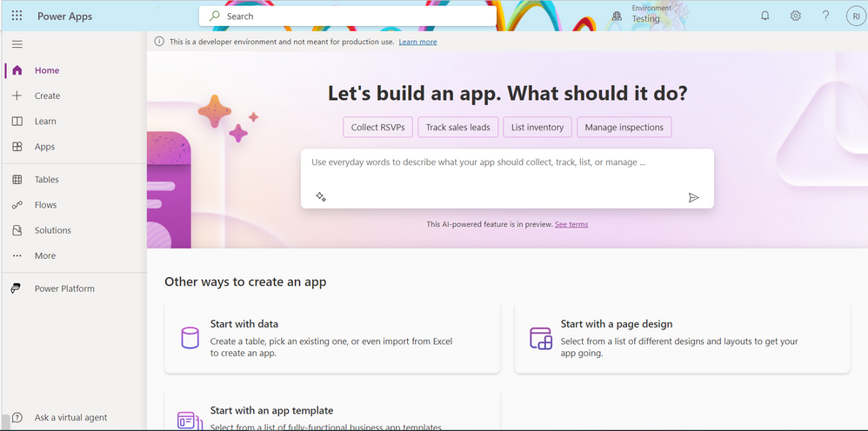Open the Testing environment picker
The height and width of the screenshot is (431, 868).
(642, 15)
